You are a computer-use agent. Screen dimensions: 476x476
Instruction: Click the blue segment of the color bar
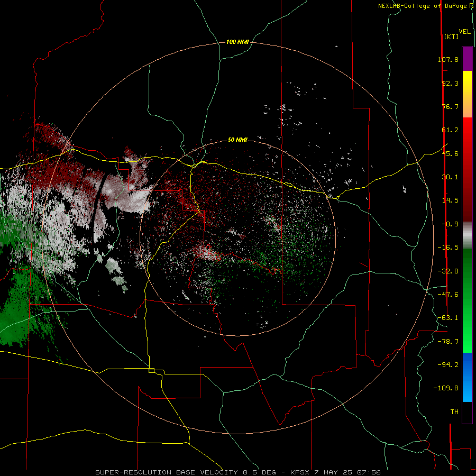pos(467,377)
